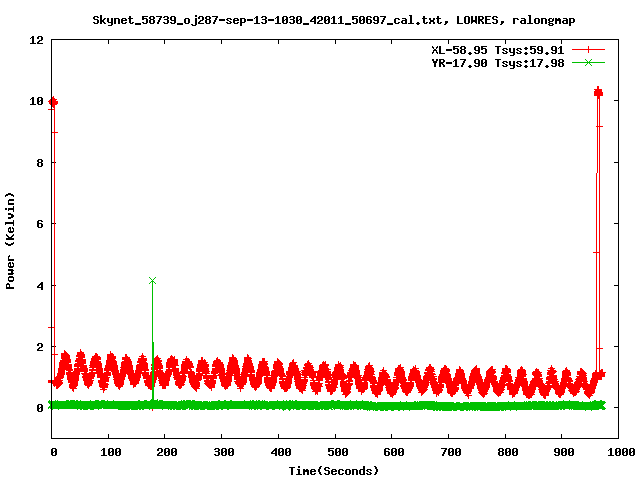Click the 'Power (Kelvin)' y-axis label
Viewport: 640px width, 480px height.
(10, 241)
